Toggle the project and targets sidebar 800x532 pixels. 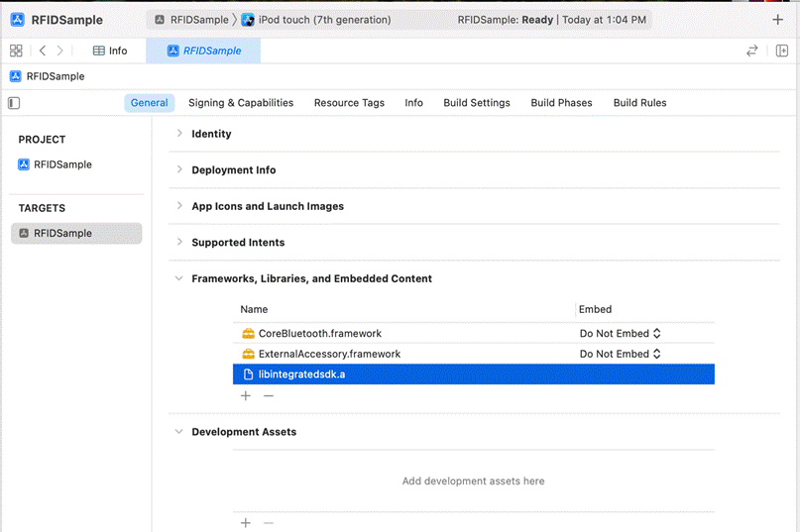(x=14, y=103)
